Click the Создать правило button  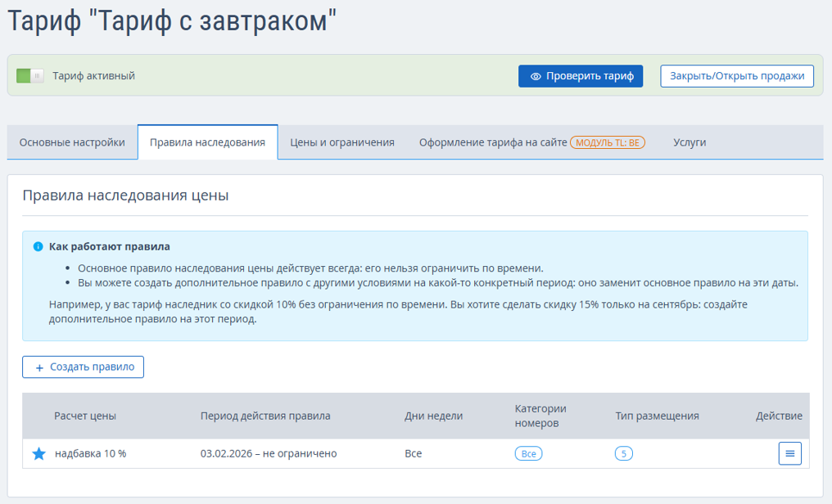click(83, 367)
